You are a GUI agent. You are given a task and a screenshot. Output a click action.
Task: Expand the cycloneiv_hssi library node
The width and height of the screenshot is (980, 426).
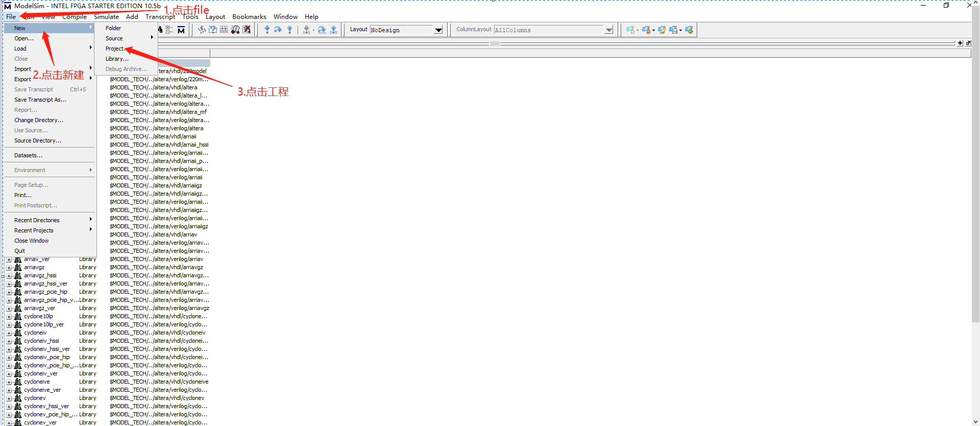[x=9, y=341]
